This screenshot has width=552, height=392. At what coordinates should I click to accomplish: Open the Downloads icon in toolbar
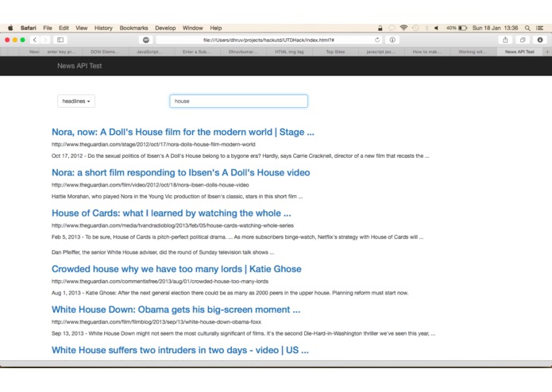pos(539,40)
